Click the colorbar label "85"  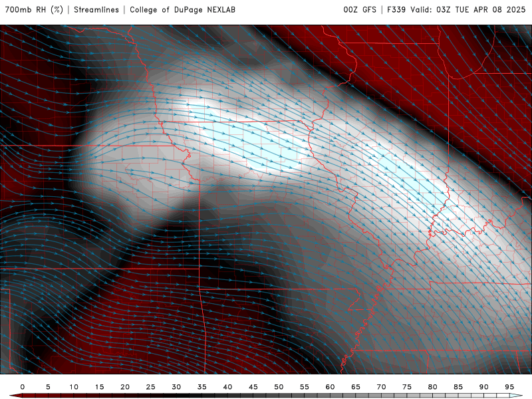click(458, 387)
